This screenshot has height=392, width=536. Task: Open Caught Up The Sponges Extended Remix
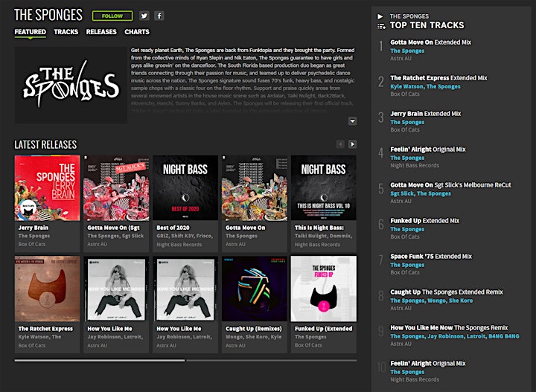[x=447, y=292]
